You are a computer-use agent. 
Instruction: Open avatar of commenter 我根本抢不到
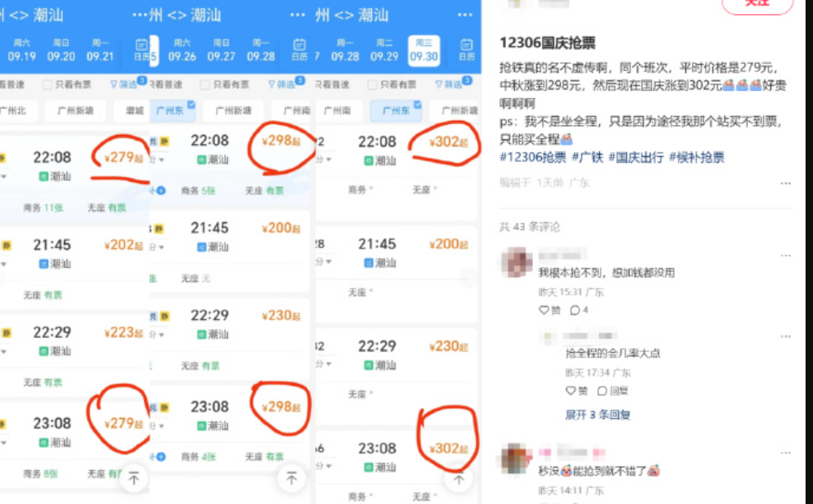517,262
